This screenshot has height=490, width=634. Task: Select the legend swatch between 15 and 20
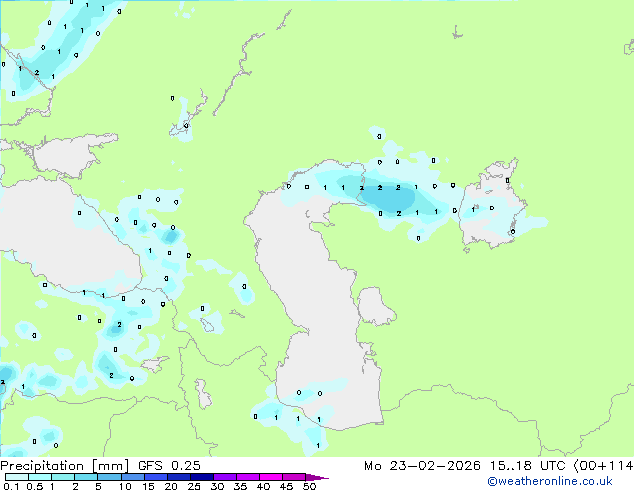[155, 477]
